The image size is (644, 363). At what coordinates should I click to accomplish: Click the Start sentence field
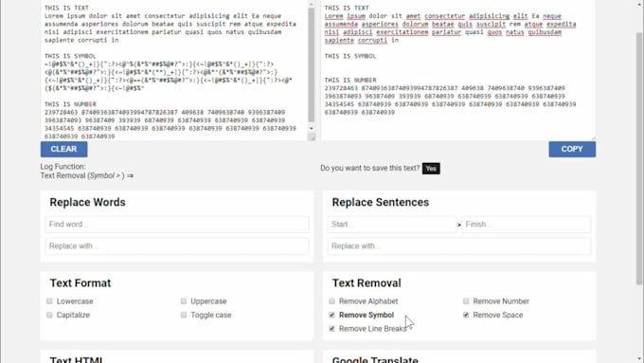click(392, 225)
